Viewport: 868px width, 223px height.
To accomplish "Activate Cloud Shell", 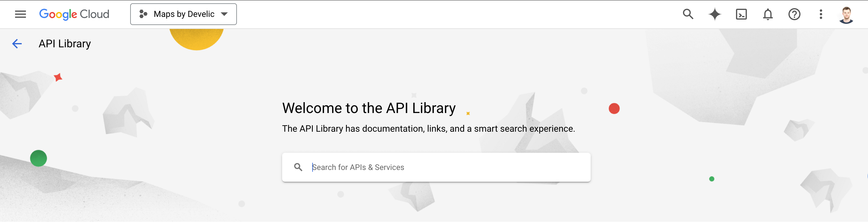I will pos(741,14).
